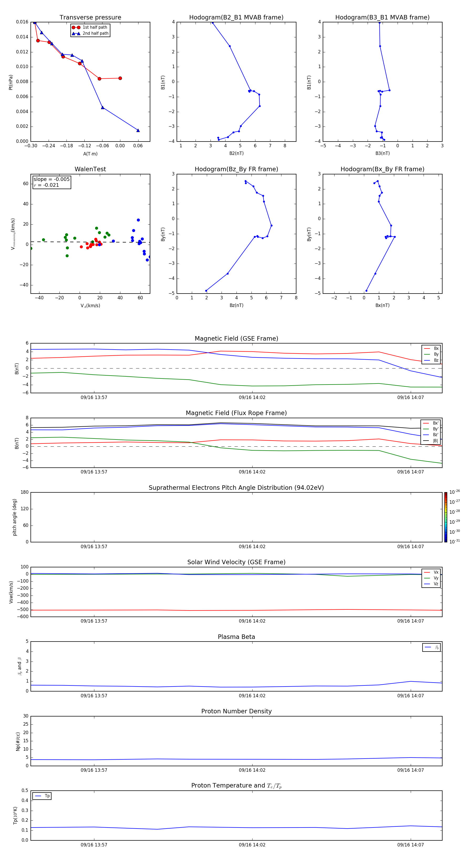This screenshot has width=473, height=868.
Task: Click the "Pt(nPa)" y-axis label
Action: coord(11,82)
